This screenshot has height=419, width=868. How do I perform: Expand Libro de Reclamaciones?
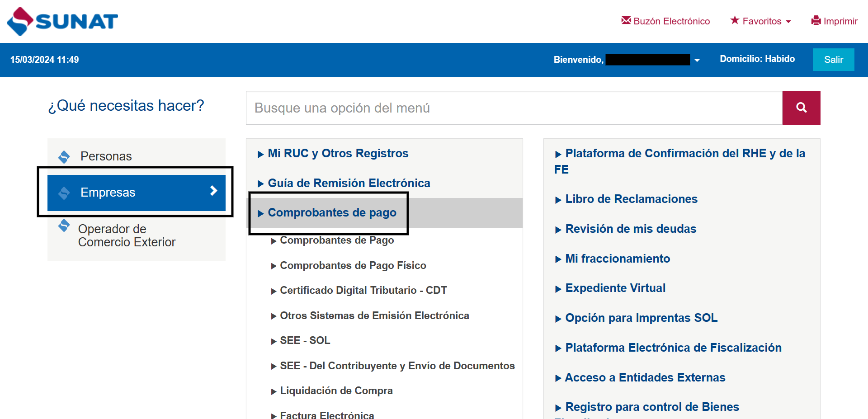point(627,199)
